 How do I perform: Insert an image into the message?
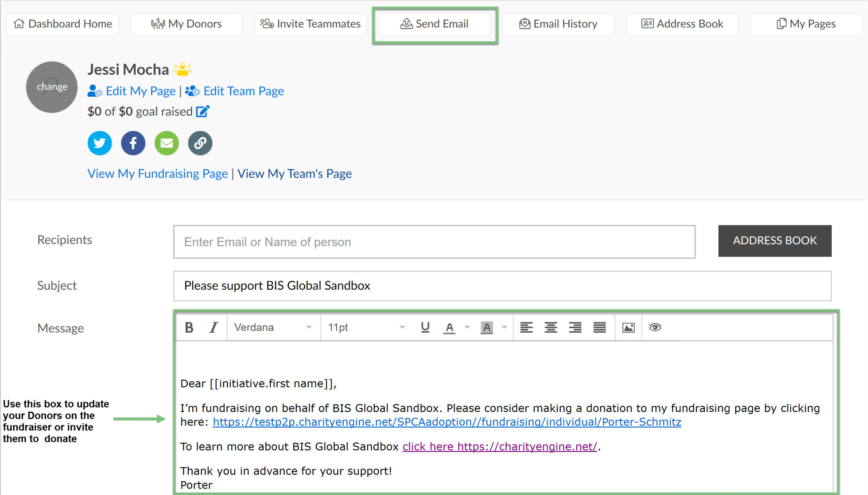tap(628, 328)
